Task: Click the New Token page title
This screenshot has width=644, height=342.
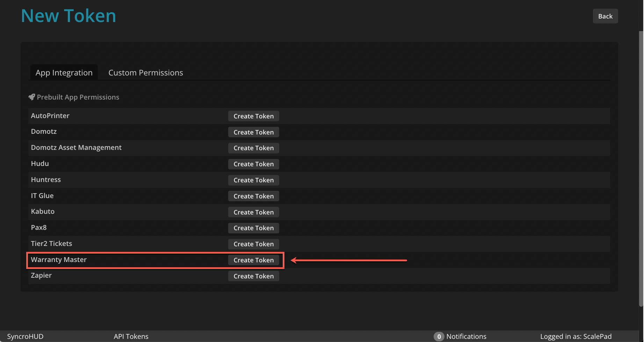Action: (x=68, y=16)
